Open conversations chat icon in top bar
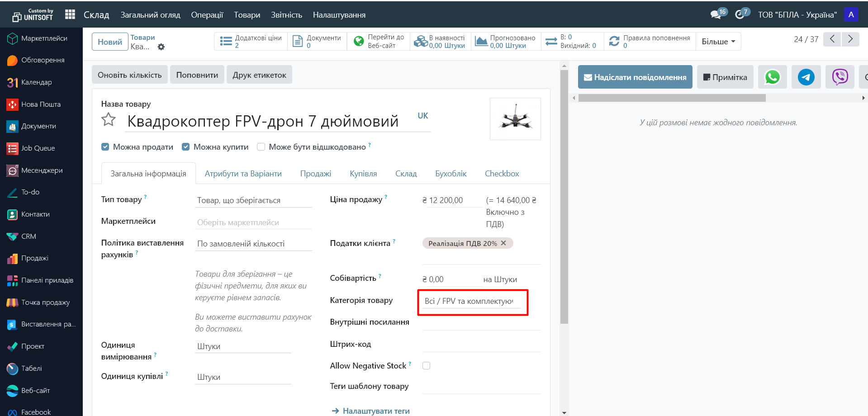This screenshot has height=416, width=868. (716, 14)
